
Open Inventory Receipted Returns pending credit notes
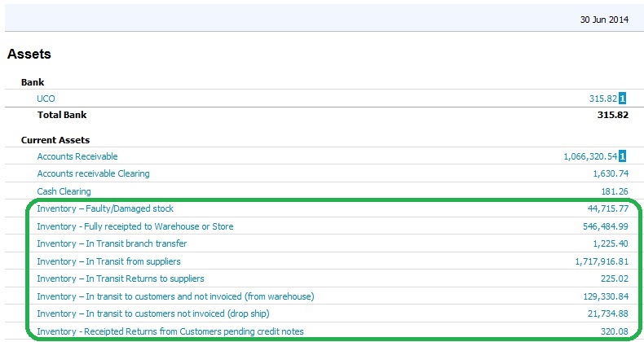(169, 331)
